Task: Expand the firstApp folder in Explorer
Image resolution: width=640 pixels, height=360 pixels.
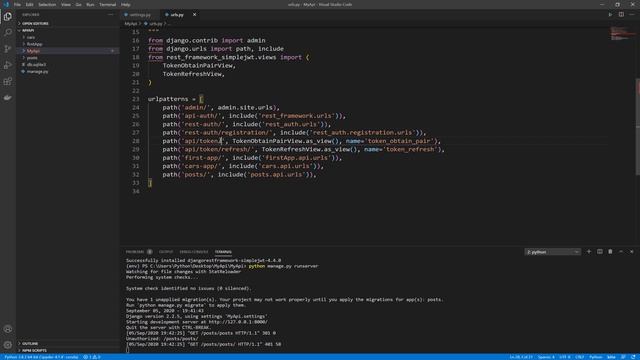Action: point(67,44)
